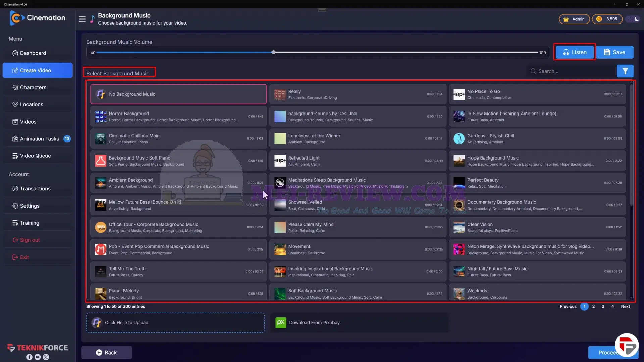The image size is (644, 362).
Task: Click the Gardens - Stylish Chill track icon
Action: point(459,139)
